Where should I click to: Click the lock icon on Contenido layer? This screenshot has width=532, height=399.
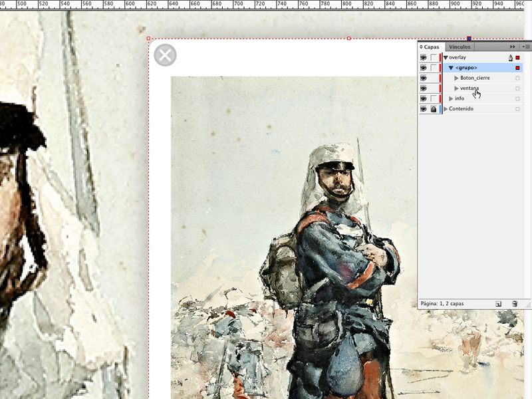click(x=434, y=109)
